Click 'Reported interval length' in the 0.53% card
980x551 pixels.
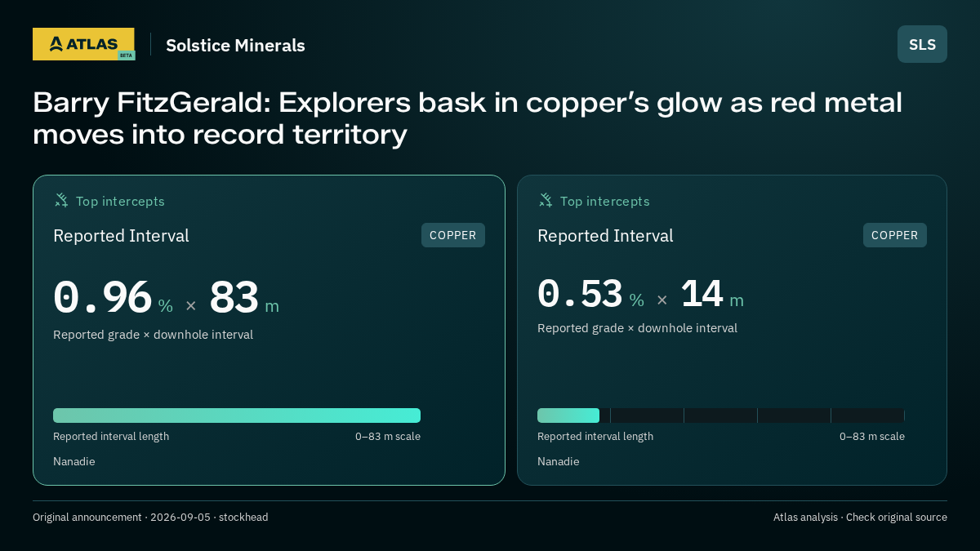tap(595, 437)
